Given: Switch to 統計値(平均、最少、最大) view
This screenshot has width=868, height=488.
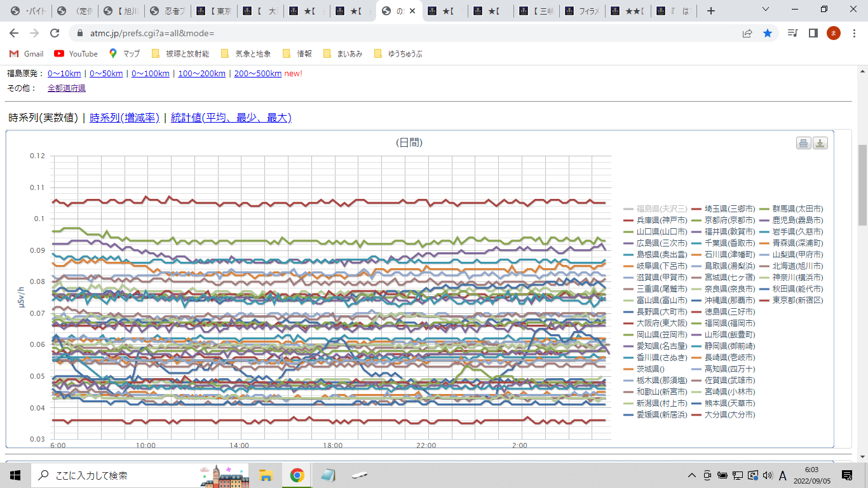Looking at the screenshot, I should click(231, 118).
